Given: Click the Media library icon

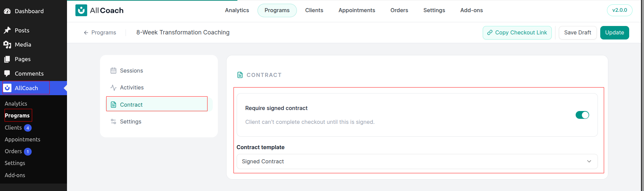Looking at the screenshot, I should pyautogui.click(x=7, y=45).
